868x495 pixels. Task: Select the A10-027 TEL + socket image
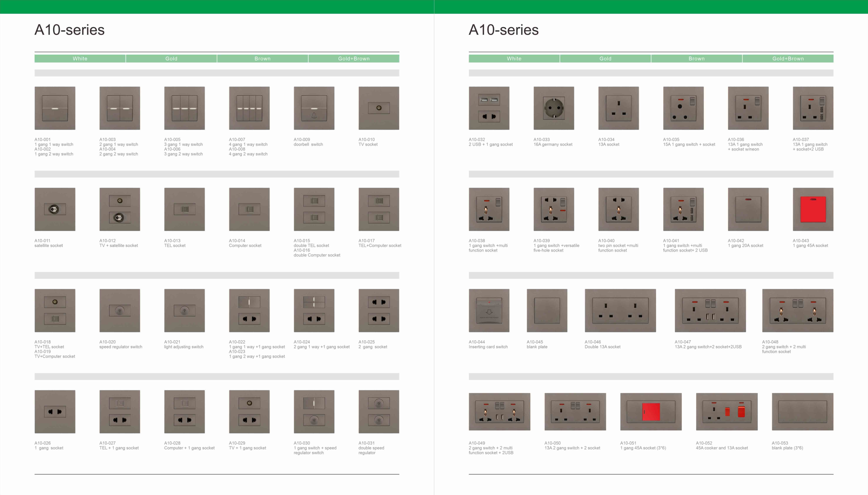(x=120, y=412)
